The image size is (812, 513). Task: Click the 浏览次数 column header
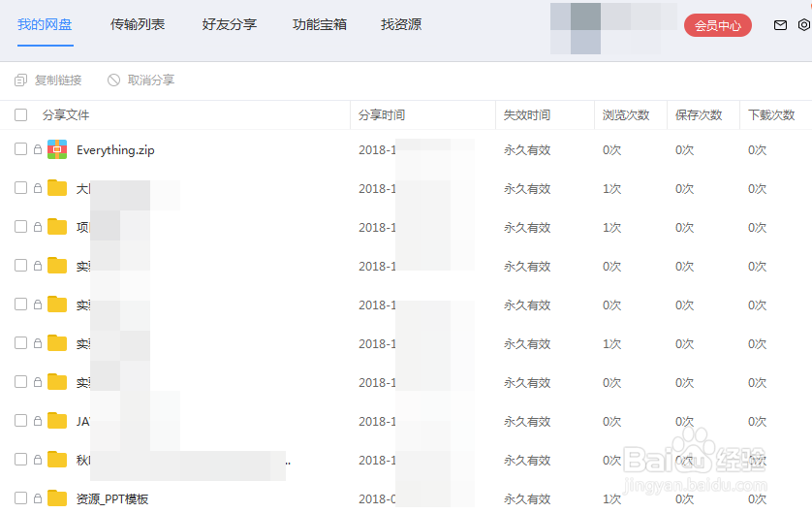click(x=626, y=115)
